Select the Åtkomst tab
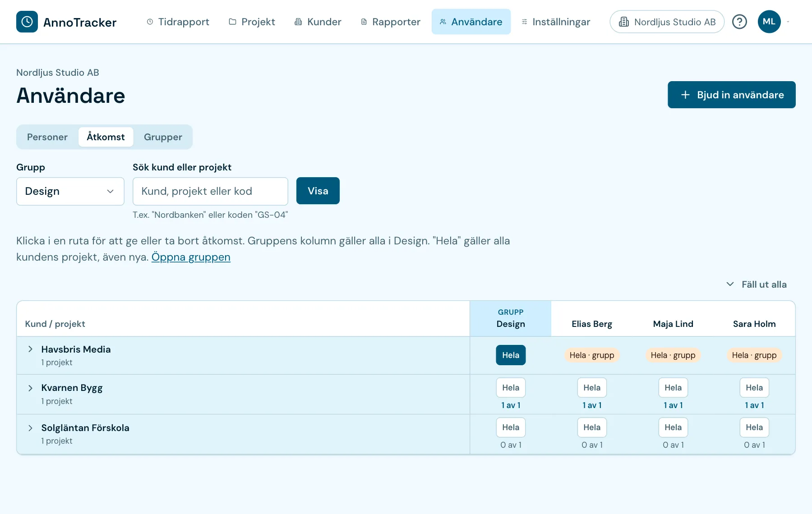 click(106, 137)
